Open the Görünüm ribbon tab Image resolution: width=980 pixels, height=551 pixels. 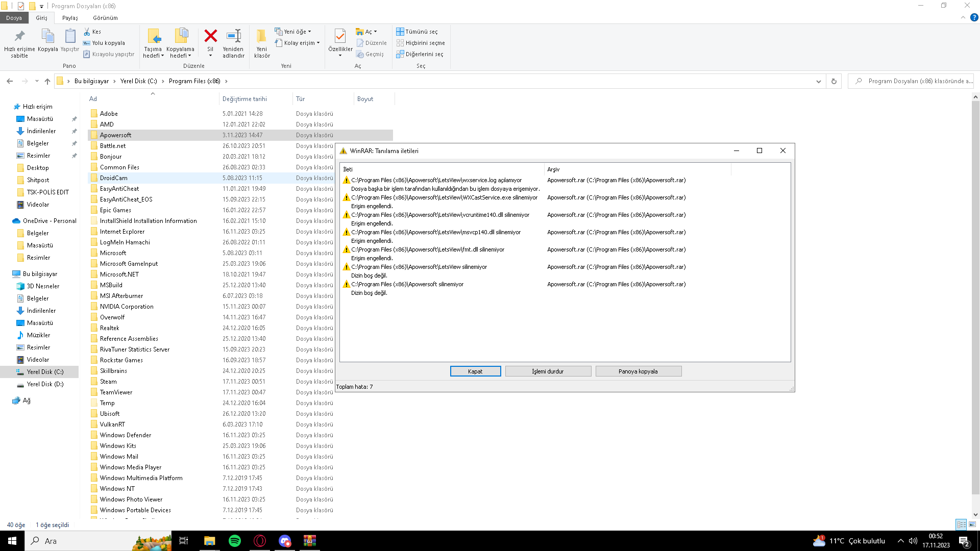point(105,18)
